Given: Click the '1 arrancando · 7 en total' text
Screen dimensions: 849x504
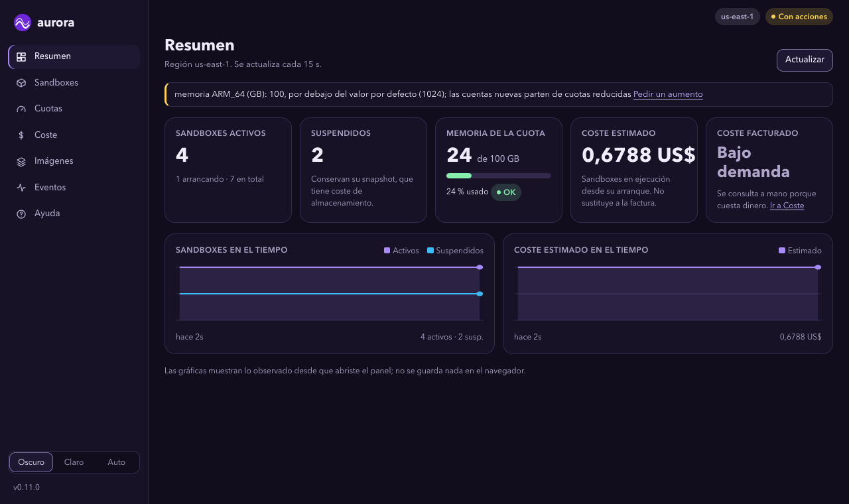Looking at the screenshot, I should click(x=220, y=179).
